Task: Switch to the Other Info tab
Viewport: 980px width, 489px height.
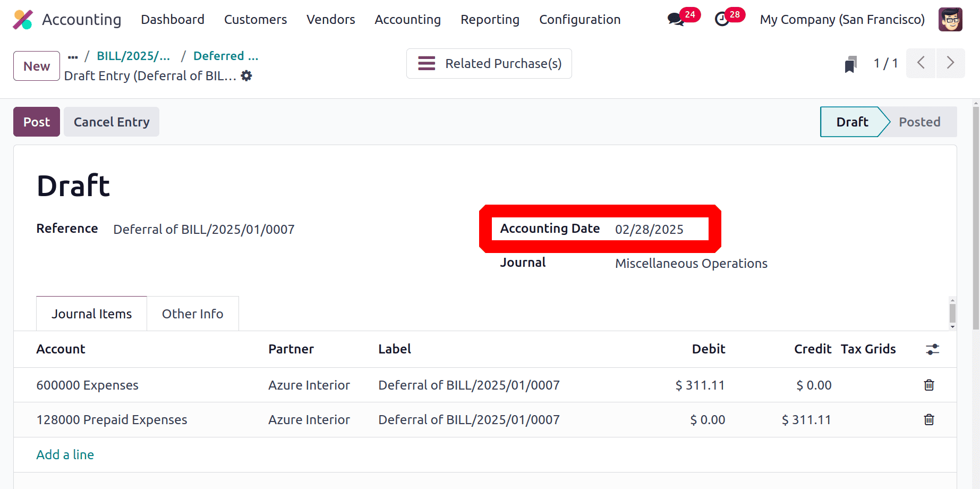Action: [192, 314]
